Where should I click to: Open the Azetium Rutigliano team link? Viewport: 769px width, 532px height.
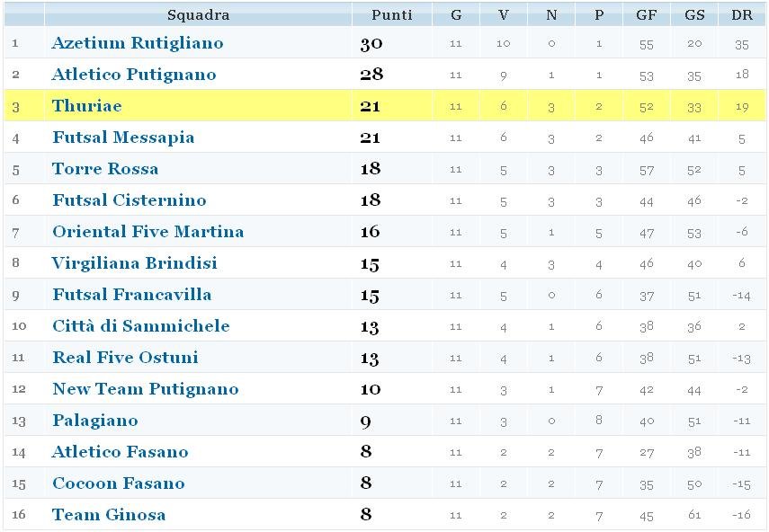point(138,42)
